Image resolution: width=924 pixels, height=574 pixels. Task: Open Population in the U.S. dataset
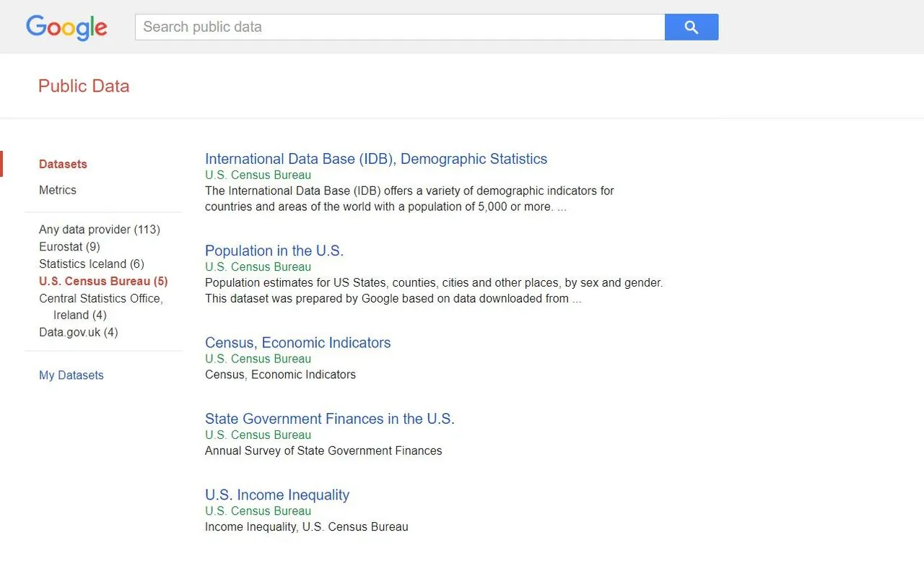(274, 251)
